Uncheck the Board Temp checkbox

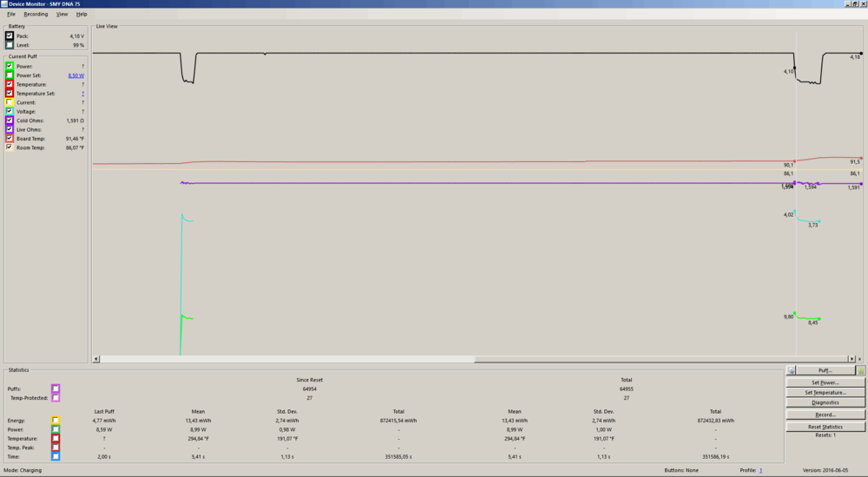(10, 139)
